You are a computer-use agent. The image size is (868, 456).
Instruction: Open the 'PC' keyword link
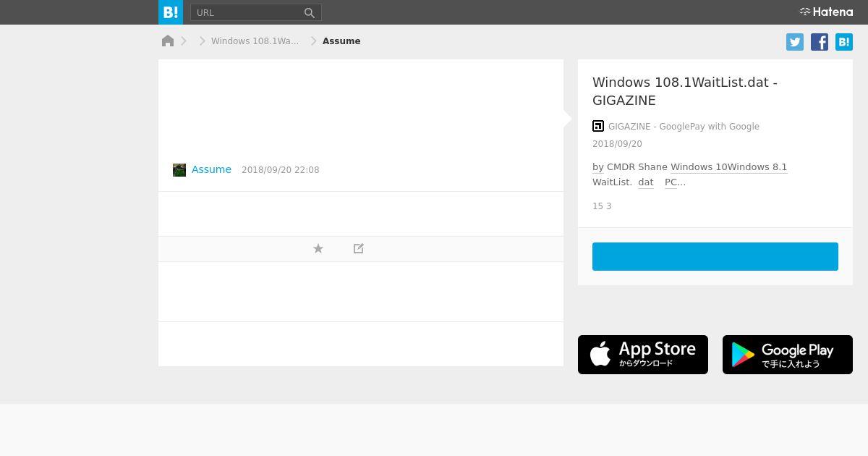pos(671,182)
